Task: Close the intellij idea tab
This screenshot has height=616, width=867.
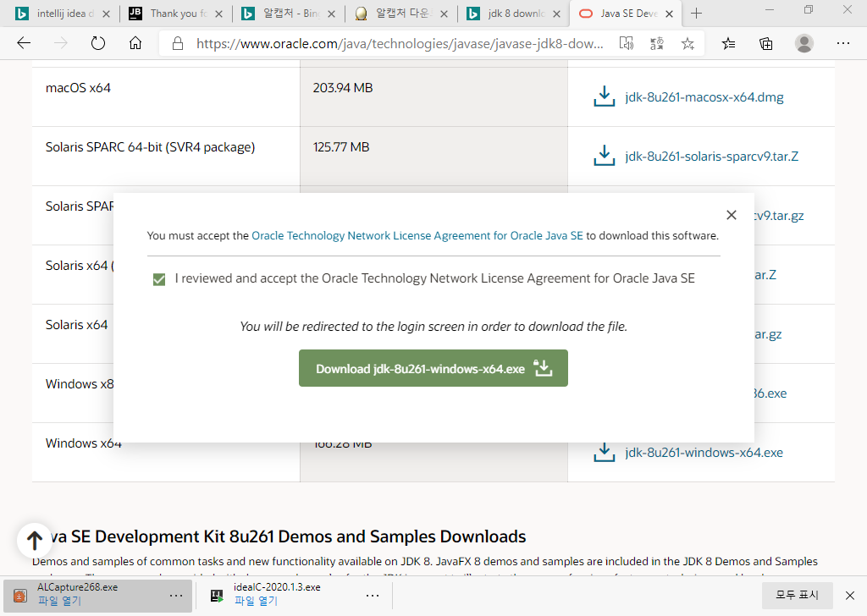Action: 106,14
